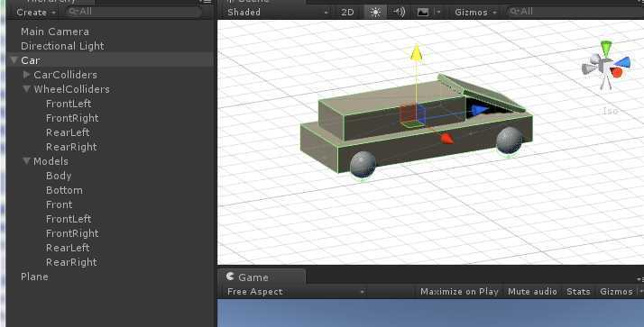Select WheelColliders in the Hierarchy
The height and width of the screenshot is (327, 644).
point(71,89)
